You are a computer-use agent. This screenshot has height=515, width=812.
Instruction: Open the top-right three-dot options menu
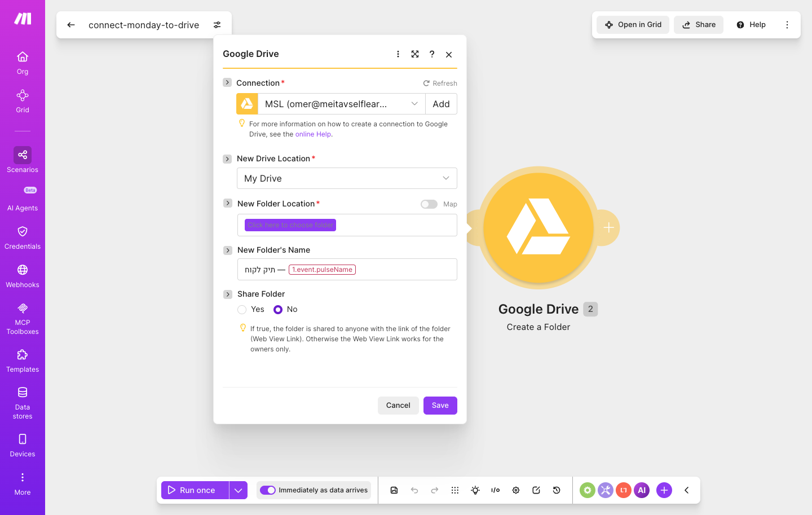[x=787, y=25]
